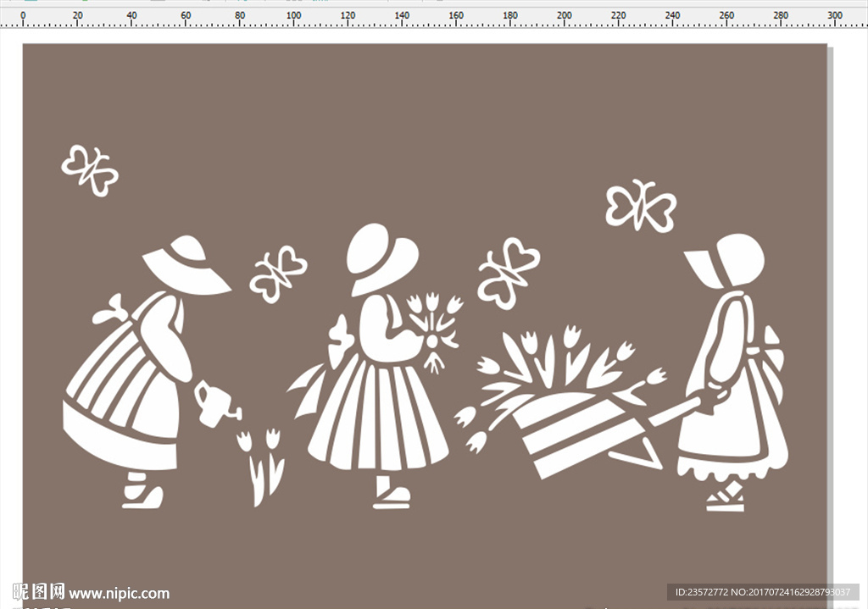Screen dimensions: 868x609
Task: Open the www.nipic.com watermark link
Action: [x=119, y=593]
